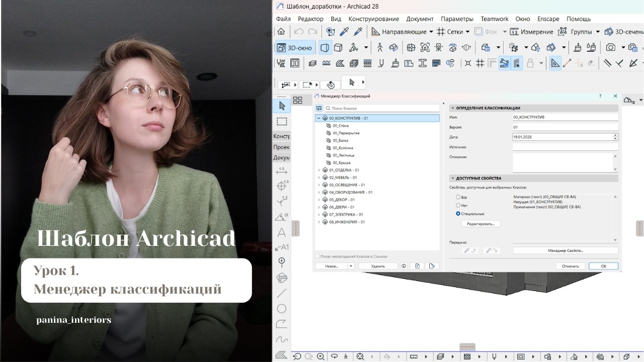The width and height of the screenshot is (644, 362).
Task: Select the Text tool (A) in toolbox
Action: 282,232
